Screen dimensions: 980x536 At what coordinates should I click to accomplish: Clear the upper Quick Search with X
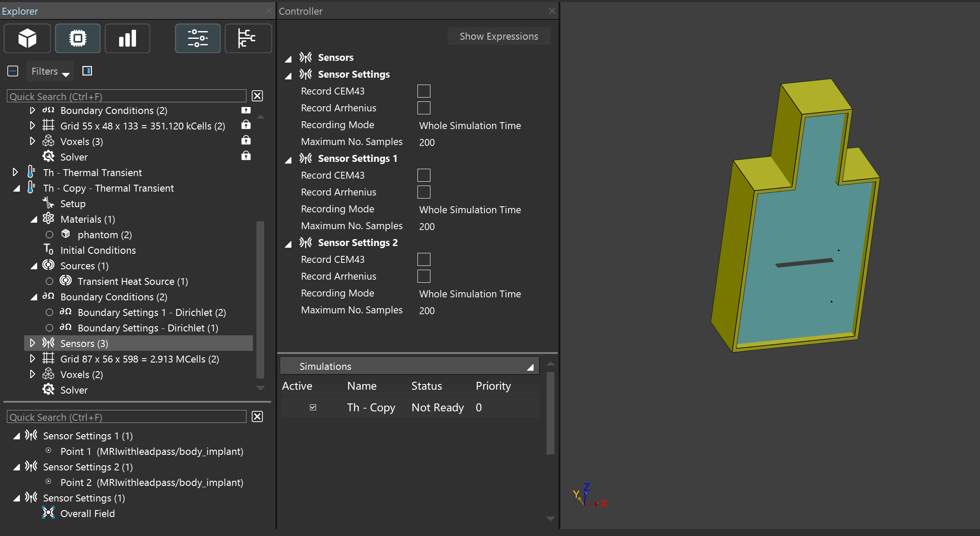(x=257, y=96)
